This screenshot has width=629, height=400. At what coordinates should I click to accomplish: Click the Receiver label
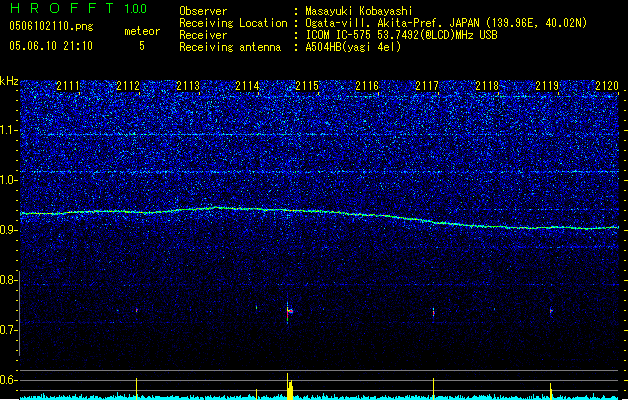pos(203,35)
